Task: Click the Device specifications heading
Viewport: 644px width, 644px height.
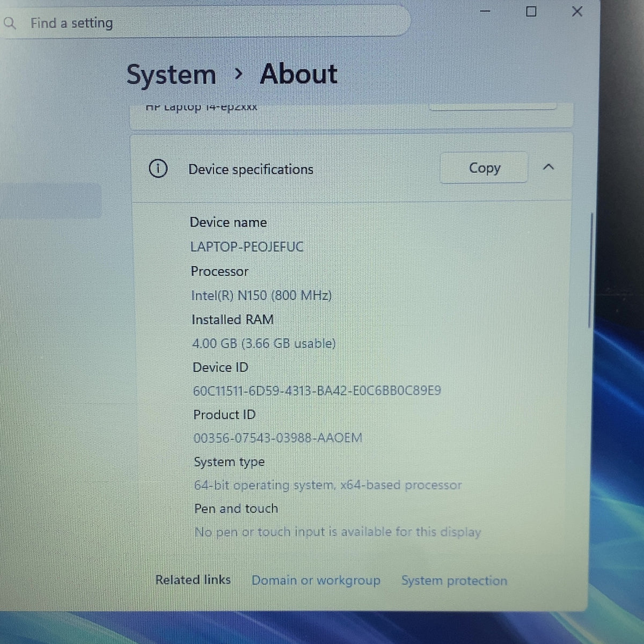Action: 251,170
